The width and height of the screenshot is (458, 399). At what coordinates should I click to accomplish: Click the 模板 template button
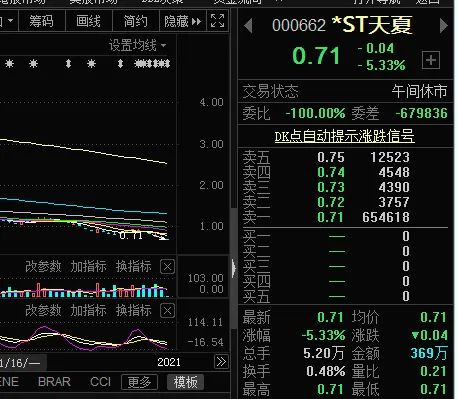tap(185, 382)
